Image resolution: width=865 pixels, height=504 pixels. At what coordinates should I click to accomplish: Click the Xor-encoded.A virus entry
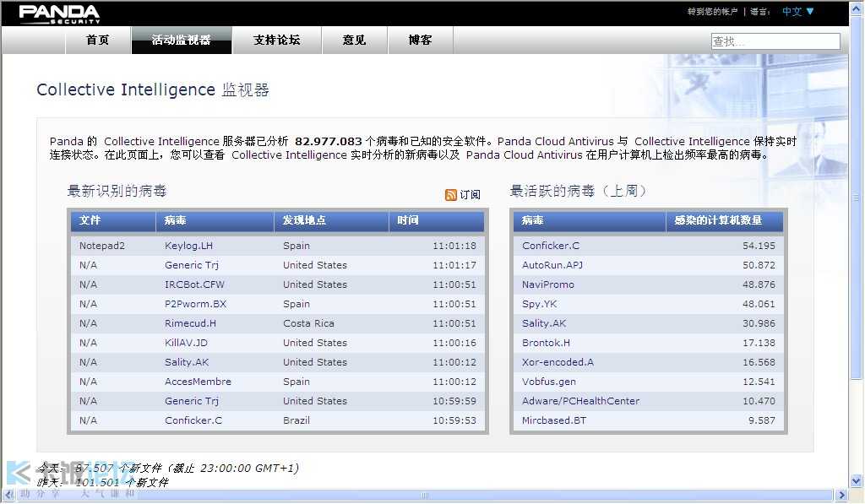pyautogui.click(x=558, y=362)
